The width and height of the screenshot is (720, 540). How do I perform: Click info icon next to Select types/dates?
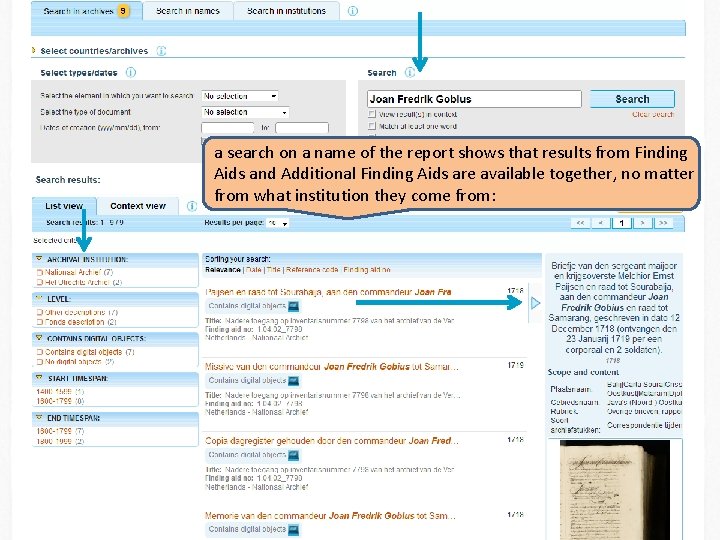(x=131, y=73)
